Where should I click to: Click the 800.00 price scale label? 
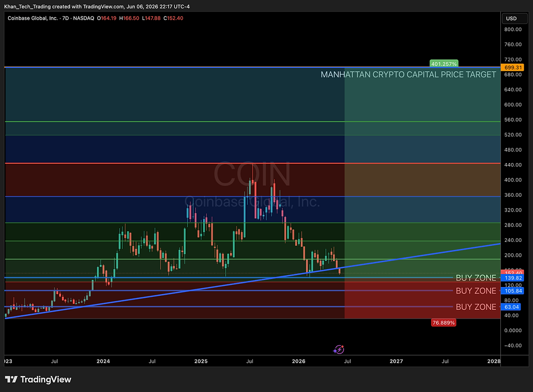(x=513, y=29)
